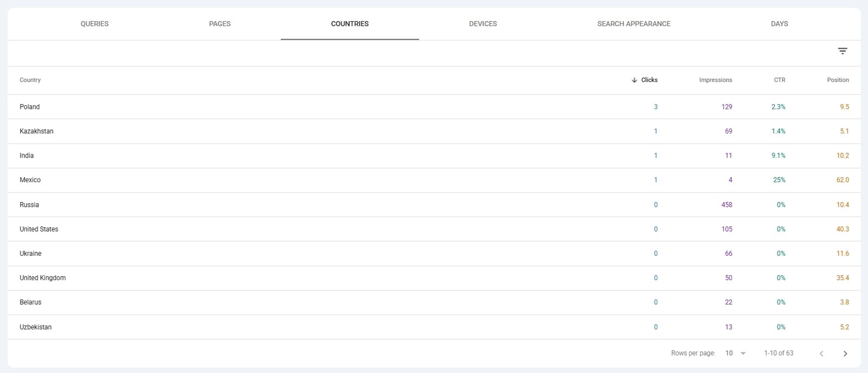Sort table by Impressions column

pyautogui.click(x=715, y=80)
